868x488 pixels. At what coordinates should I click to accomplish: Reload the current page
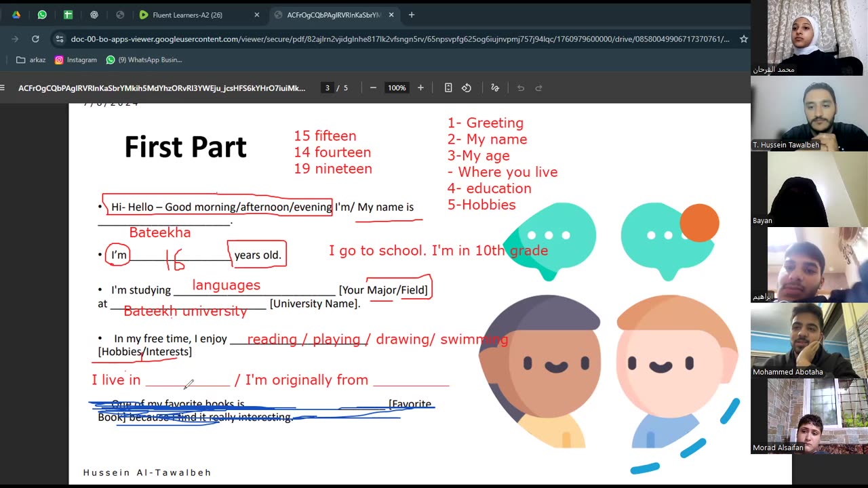tap(35, 39)
